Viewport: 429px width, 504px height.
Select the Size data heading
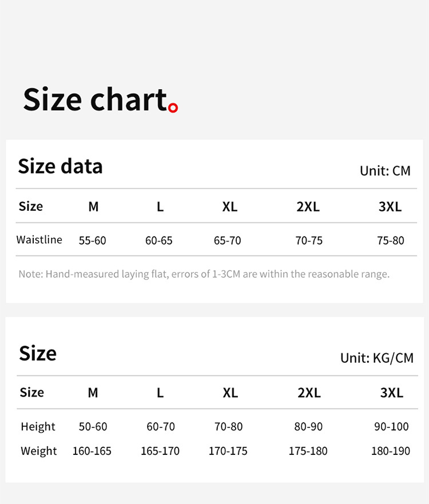pyautogui.click(x=60, y=166)
